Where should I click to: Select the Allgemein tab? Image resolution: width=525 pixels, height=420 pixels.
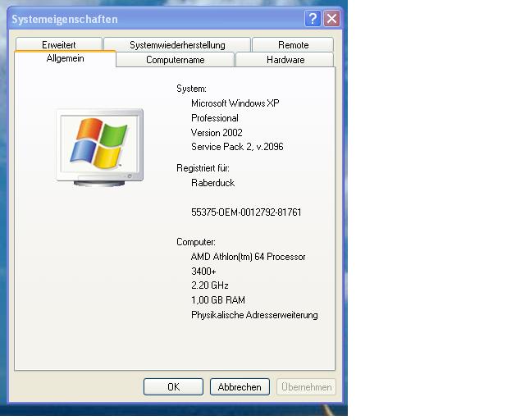click(x=66, y=58)
